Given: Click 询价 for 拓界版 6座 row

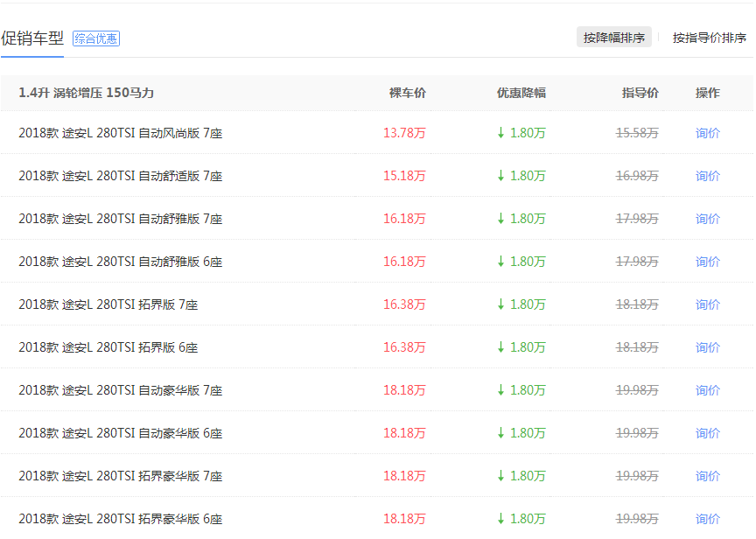Looking at the screenshot, I should 707,347.
